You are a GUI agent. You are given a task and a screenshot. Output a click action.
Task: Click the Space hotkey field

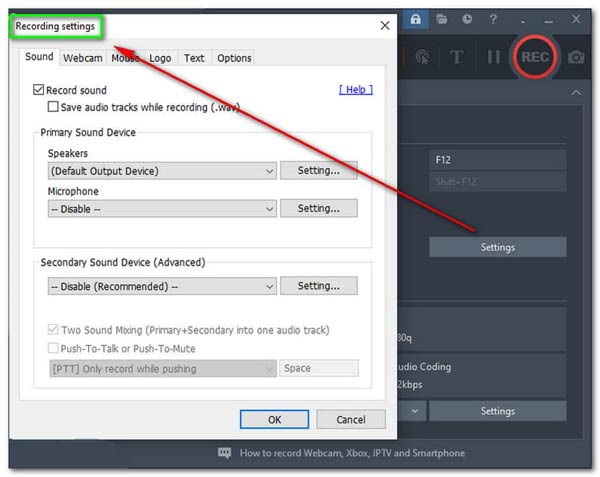(319, 368)
